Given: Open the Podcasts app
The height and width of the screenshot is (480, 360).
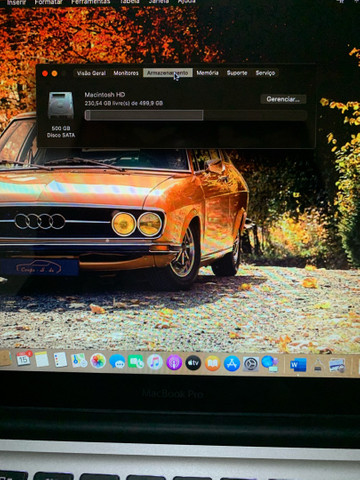Looking at the screenshot, I should [x=174, y=362].
